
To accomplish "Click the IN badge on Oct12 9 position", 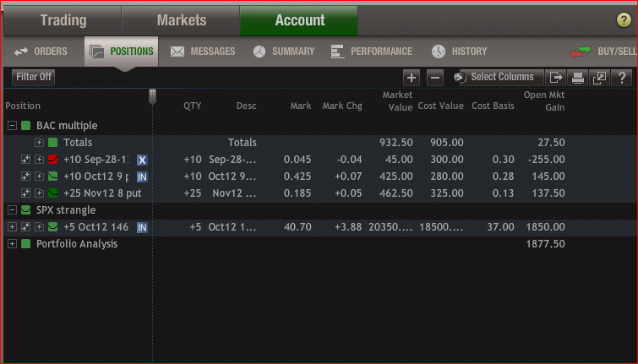I will (142, 177).
